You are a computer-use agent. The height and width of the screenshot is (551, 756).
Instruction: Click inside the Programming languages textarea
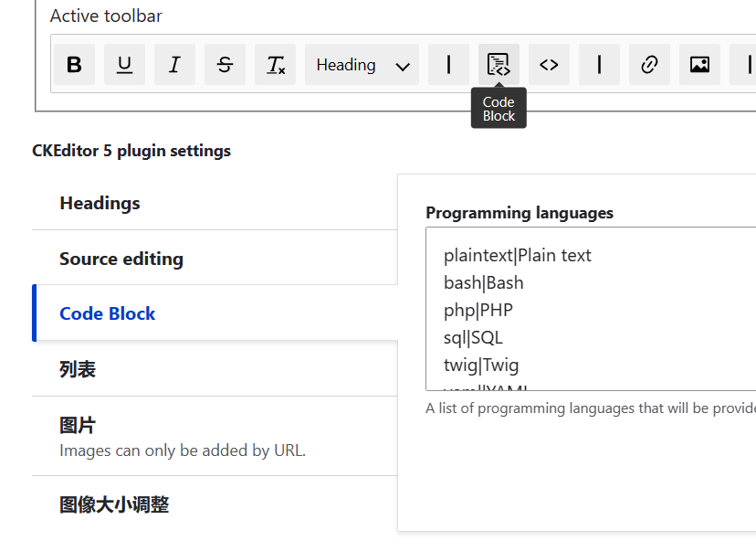click(591, 309)
